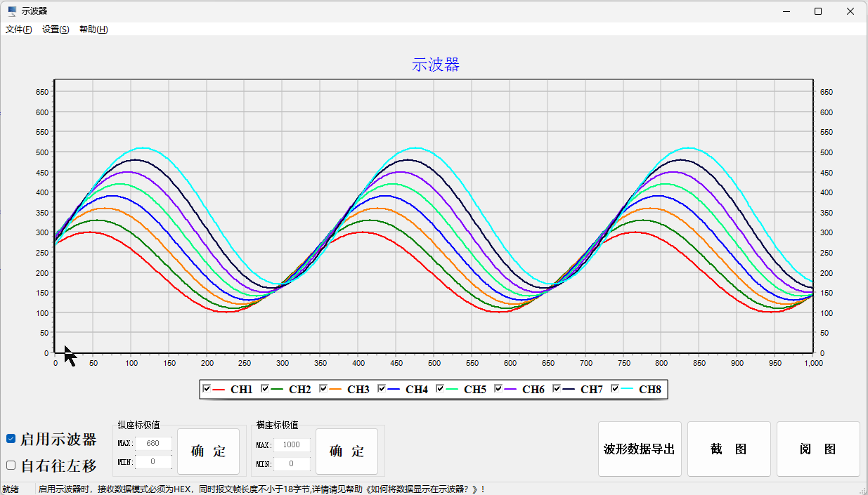Click the vertical axis MAX input field
Viewport: 868px width, 495px height.
coord(153,444)
